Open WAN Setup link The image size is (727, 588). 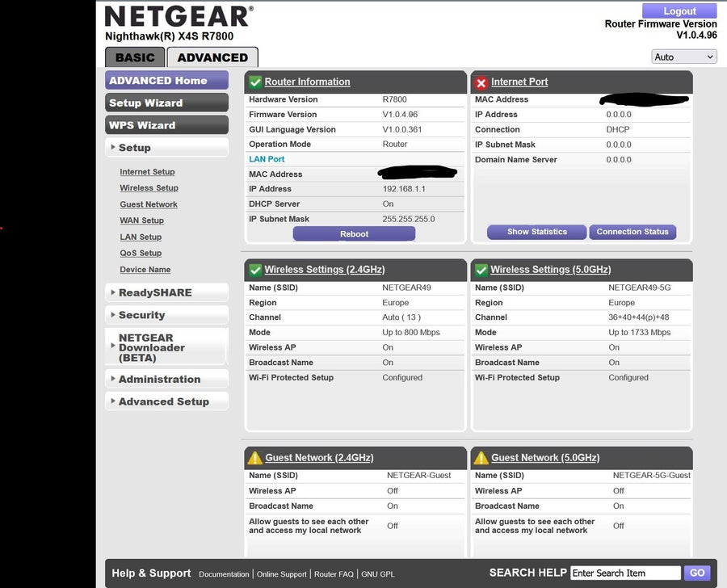(141, 220)
